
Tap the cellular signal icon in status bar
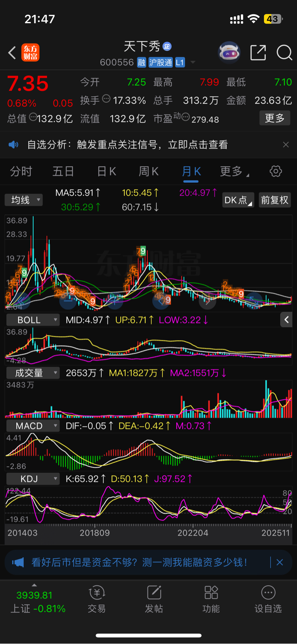[237, 19]
